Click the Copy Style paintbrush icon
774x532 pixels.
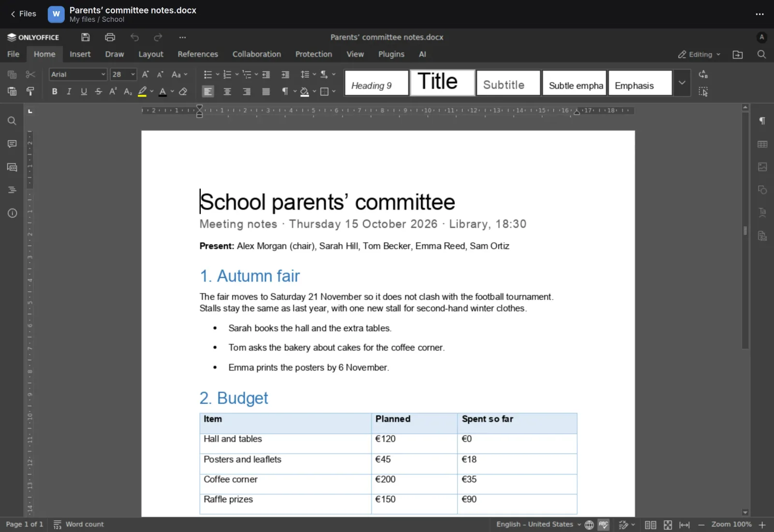30,91
